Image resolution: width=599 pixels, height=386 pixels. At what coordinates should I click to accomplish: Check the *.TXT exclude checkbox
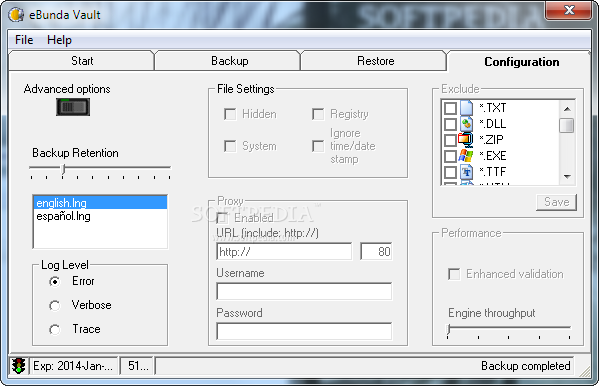coord(450,108)
